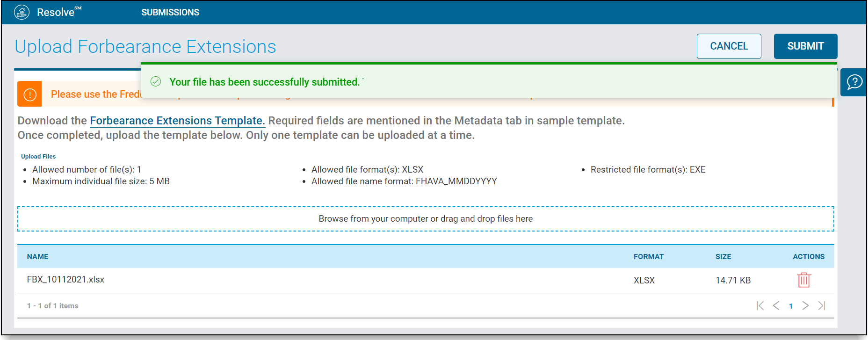868x340 pixels.
Task: Jump to last page of file list
Action: pyautogui.click(x=822, y=305)
